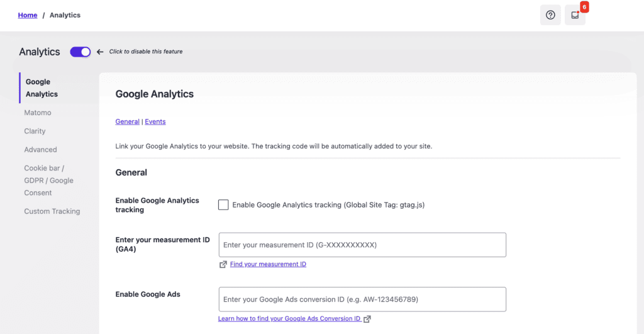
Task: Open the notifications inbox icon with badge
Action: click(x=575, y=15)
